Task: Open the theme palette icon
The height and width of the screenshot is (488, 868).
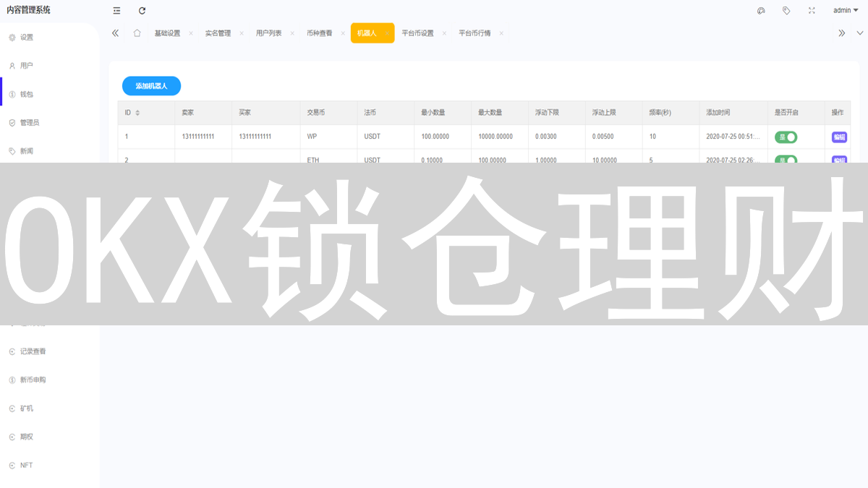Action: click(x=761, y=11)
